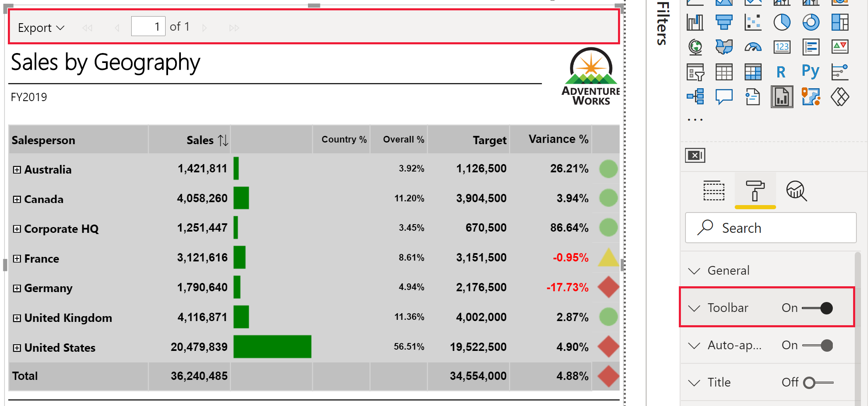Screen dimensions: 868x406
Task: Select the Pie chart visual
Action: click(x=782, y=22)
